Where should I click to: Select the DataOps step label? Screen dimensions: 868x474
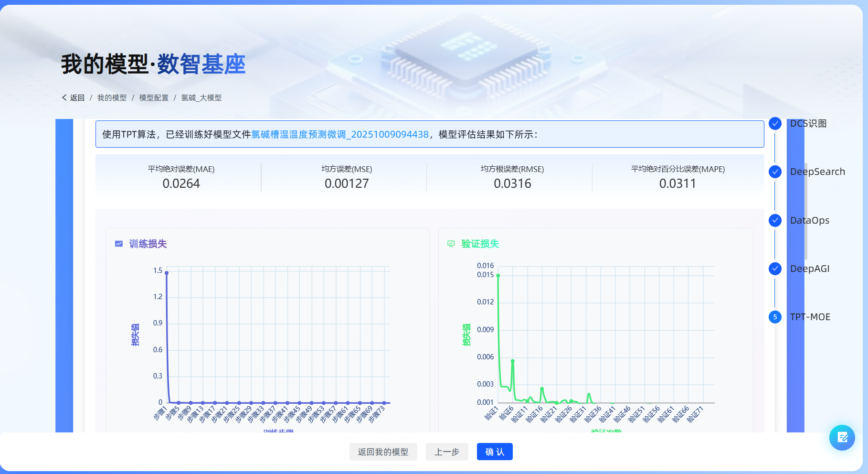click(809, 220)
